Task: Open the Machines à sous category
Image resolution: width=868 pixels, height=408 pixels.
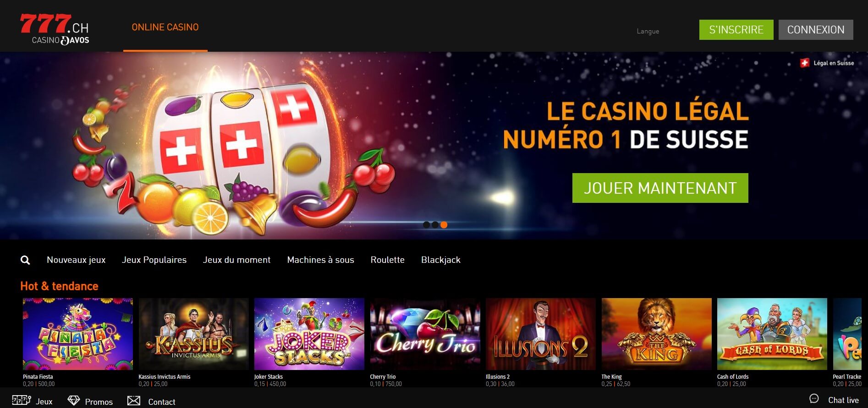Action: click(320, 260)
